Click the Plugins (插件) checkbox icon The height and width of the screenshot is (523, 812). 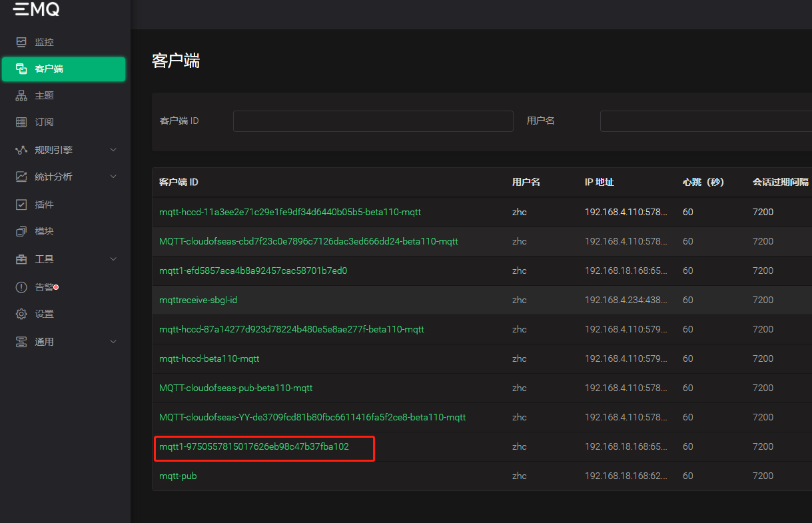(21, 205)
